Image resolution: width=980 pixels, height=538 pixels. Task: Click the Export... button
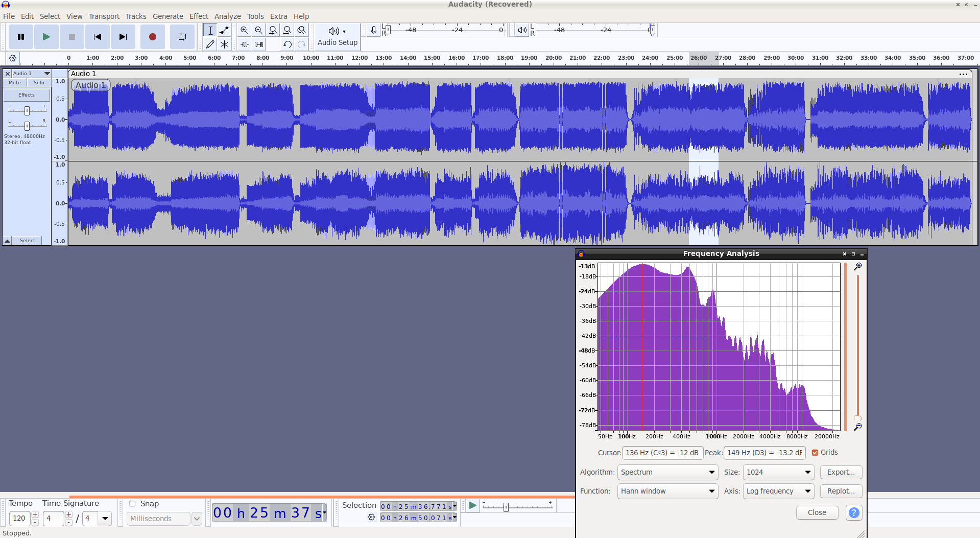pos(841,472)
